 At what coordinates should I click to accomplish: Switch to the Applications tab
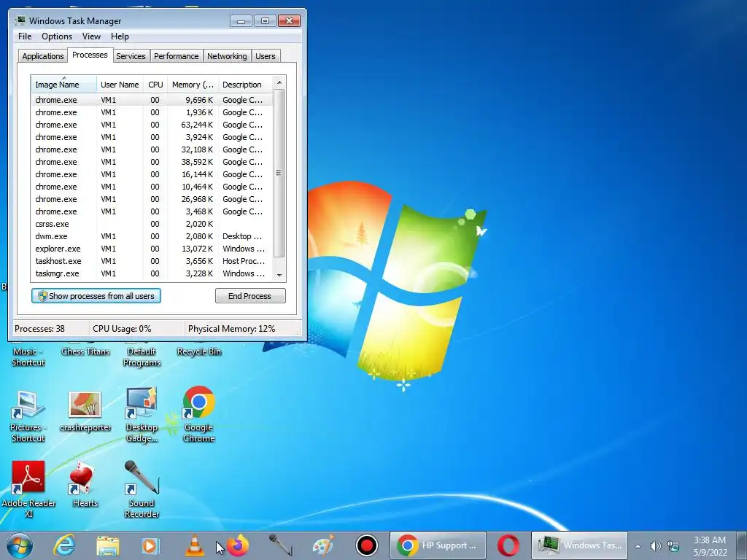point(43,56)
